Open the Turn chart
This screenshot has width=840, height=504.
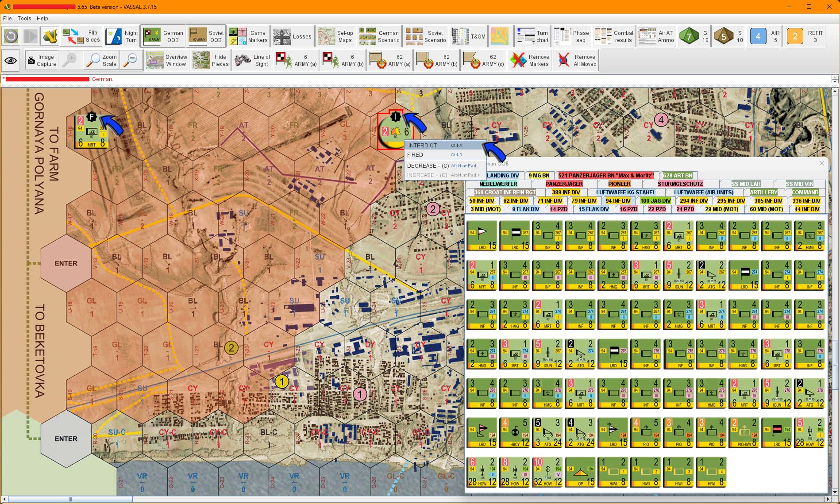point(533,36)
